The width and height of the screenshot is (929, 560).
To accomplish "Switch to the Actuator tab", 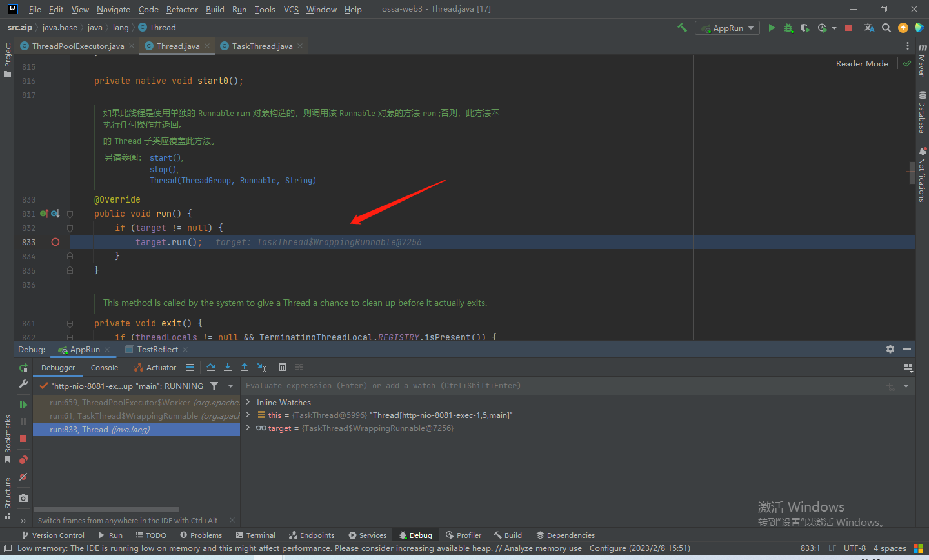I will click(x=155, y=368).
